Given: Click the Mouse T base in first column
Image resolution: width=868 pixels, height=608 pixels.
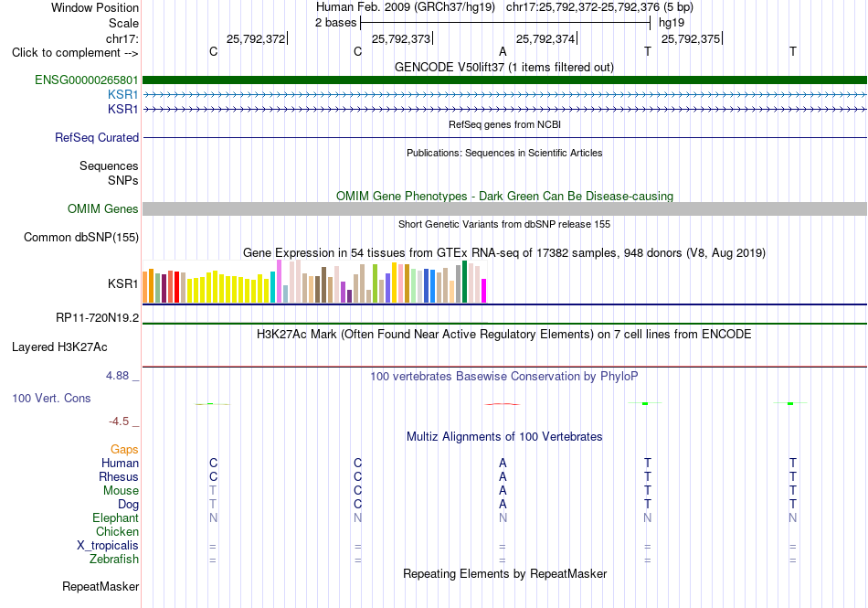Looking at the screenshot, I should click(x=213, y=491).
